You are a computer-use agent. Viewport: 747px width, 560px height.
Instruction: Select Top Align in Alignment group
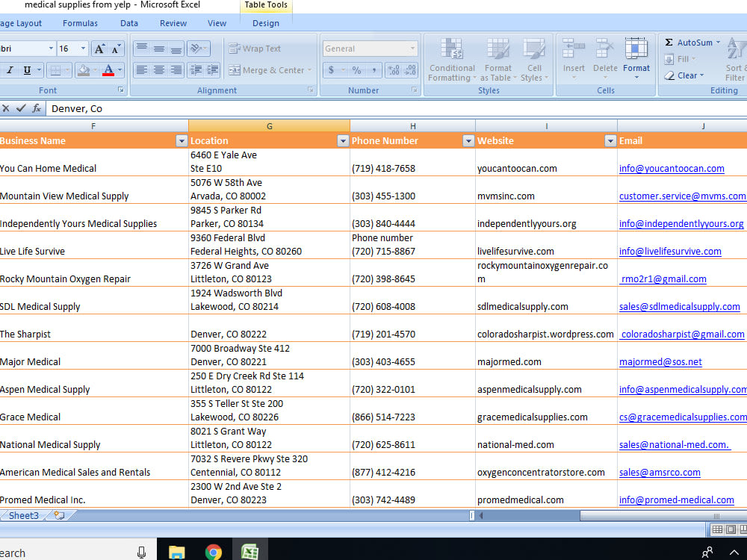pos(141,49)
